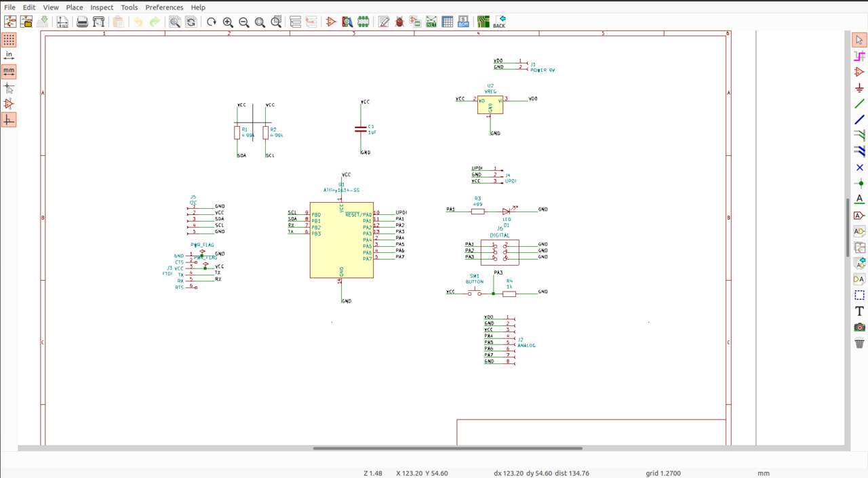Activate the Place Junction tool
The height and width of the screenshot is (478, 868).
(x=859, y=183)
